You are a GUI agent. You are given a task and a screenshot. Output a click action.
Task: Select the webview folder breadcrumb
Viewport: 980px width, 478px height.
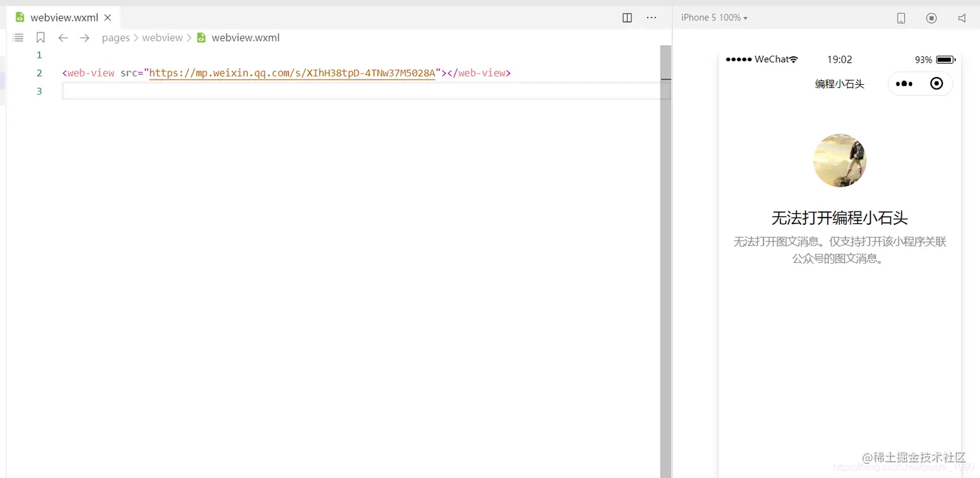click(x=163, y=38)
